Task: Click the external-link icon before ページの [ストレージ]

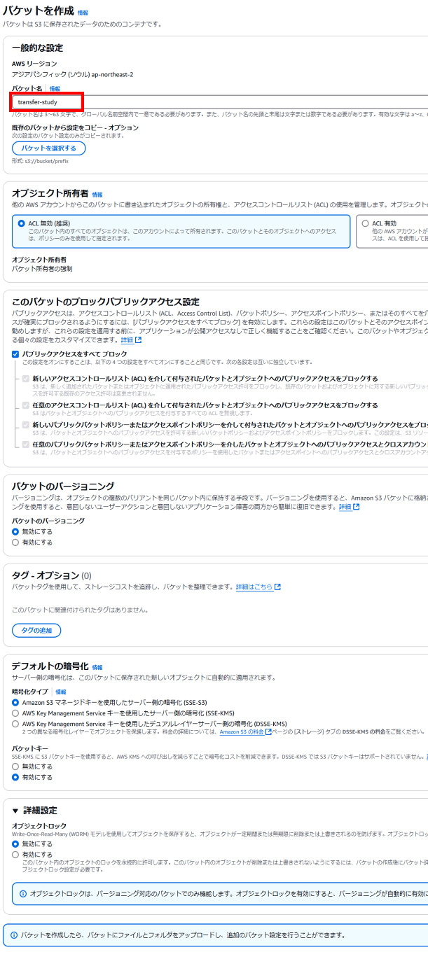Action: click(x=268, y=732)
